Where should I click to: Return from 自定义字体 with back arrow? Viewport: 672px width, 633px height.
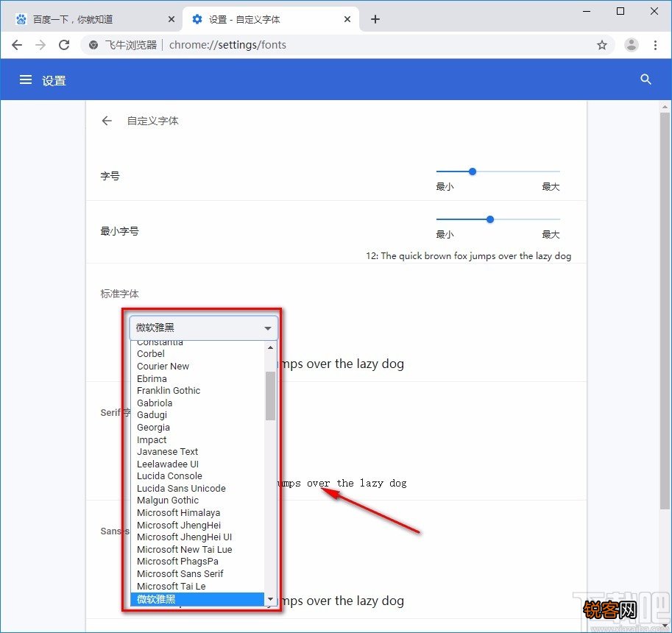coord(107,121)
